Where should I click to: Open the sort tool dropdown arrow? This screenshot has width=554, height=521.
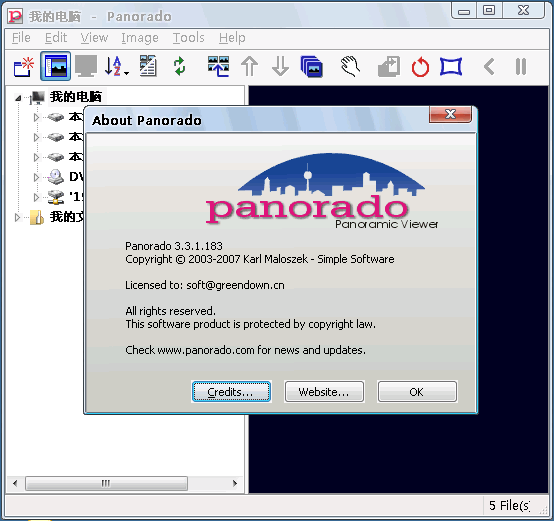pyautogui.click(x=126, y=73)
